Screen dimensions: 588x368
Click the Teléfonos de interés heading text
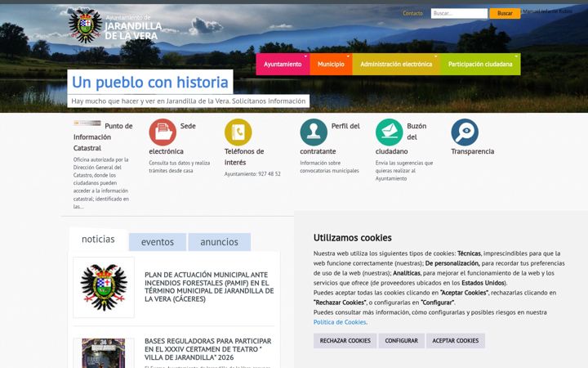click(244, 157)
